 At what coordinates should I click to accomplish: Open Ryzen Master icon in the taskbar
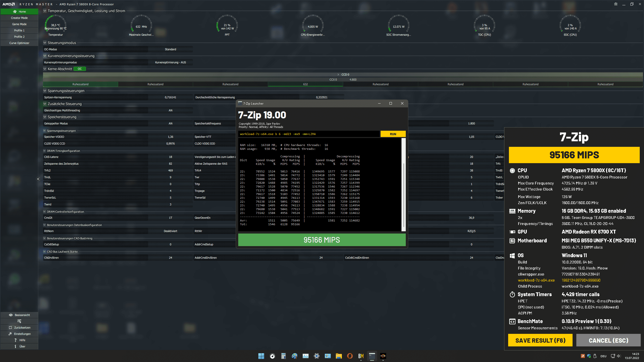(x=383, y=356)
